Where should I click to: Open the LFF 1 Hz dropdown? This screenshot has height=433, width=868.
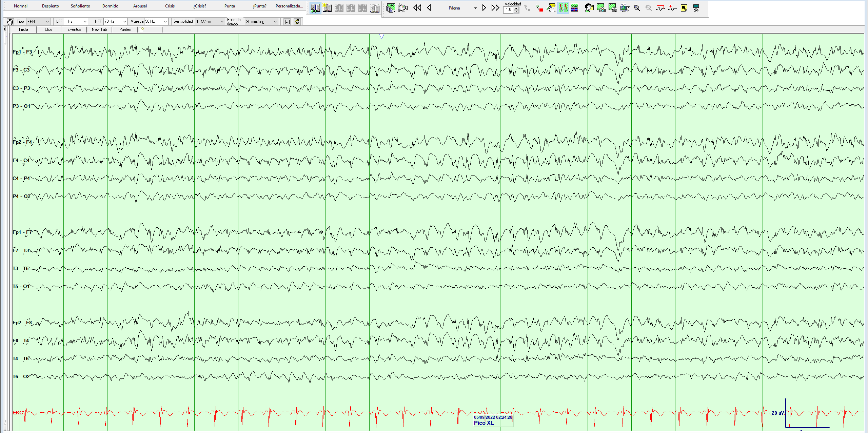(76, 21)
